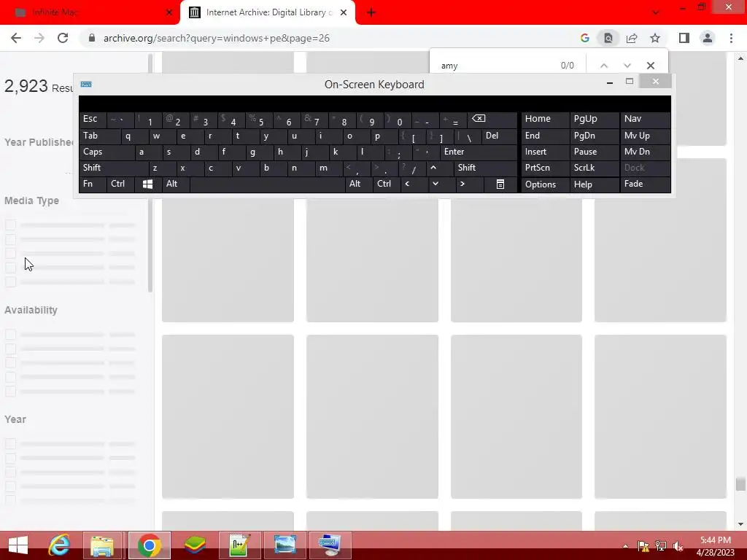747x560 pixels.
Task: Launch Internet Explorer from taskbar
Action: 60,545
